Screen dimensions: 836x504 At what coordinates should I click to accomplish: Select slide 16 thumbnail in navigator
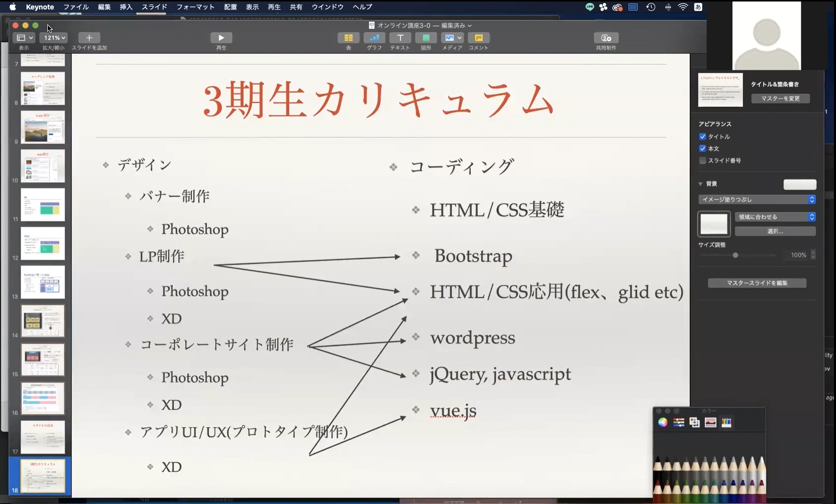43,398
